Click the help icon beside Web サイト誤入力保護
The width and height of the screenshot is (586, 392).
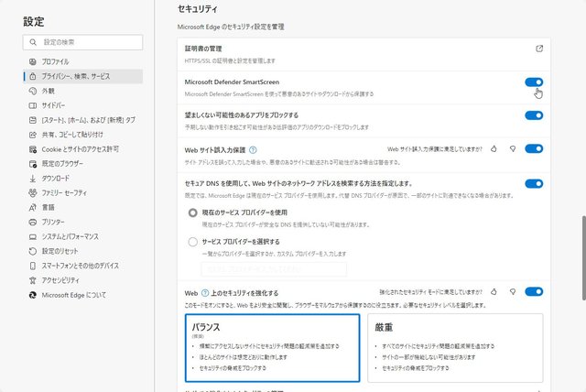(x=253, y=150)
